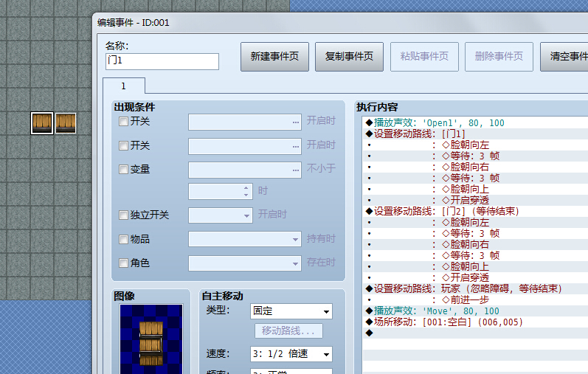Image resolution: width=588 pixels, height=374 pixels.
Task: Open the door graphic image picker
Action: tap(151, 339)
